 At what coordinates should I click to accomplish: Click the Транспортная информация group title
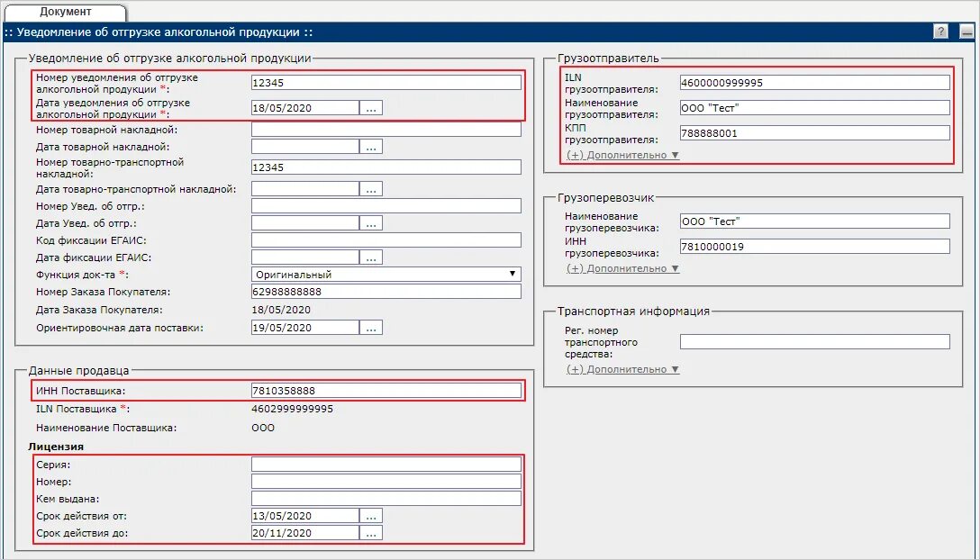pos(633,312)
